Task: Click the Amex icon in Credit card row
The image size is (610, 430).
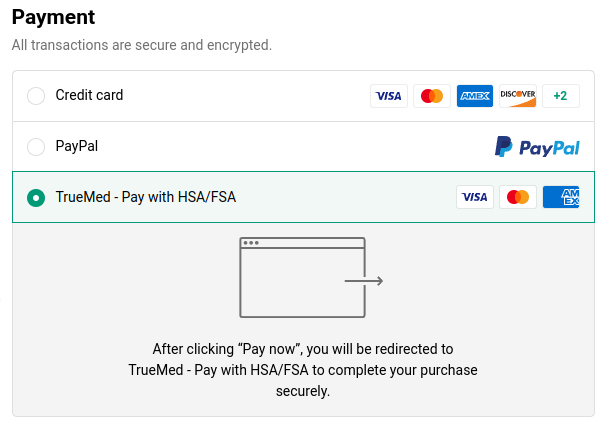Action: pyautogui.click(x=475, y=96)
